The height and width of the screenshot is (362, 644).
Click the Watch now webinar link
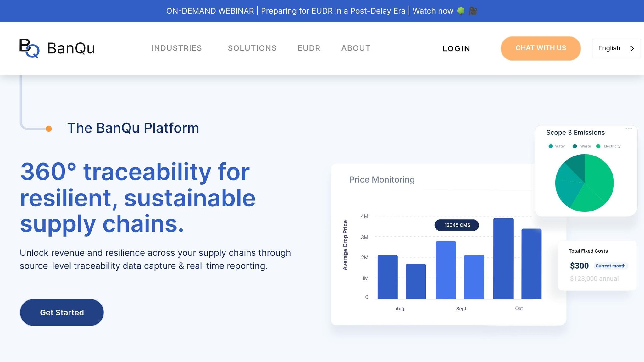click(433, 11)
